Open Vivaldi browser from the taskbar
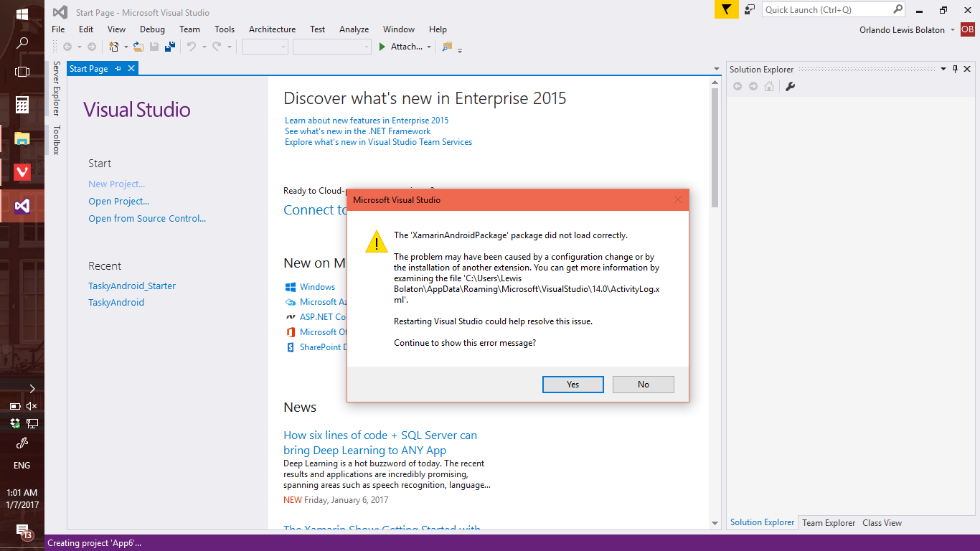 click(22, 172)
